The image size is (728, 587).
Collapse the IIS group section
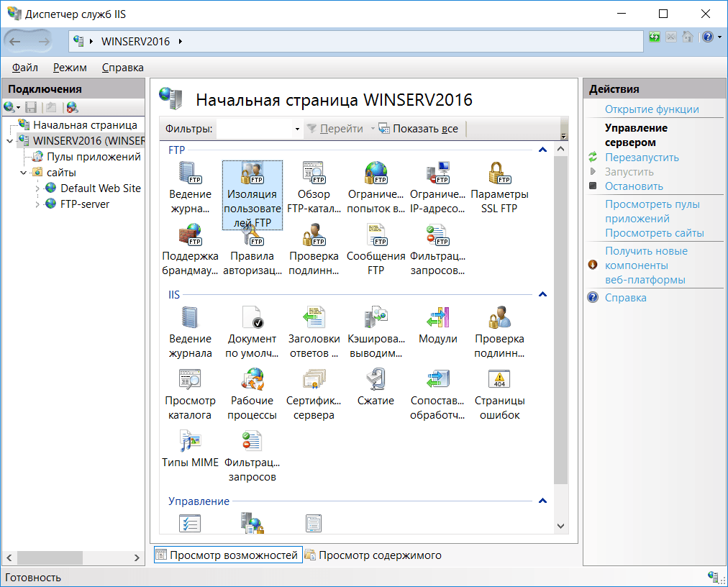(542, 294)
